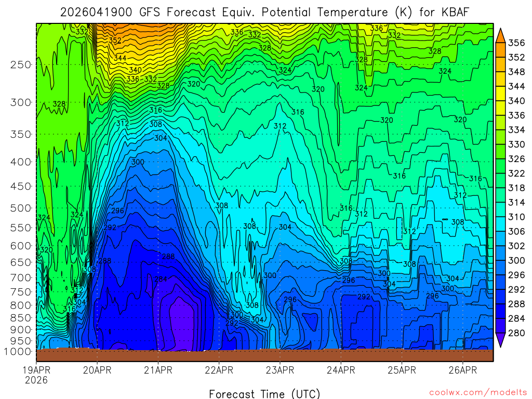The height and width of the screenshot is (399, 532).
Task: Click the 1000 pressure axis label
Action: (17, 352)
